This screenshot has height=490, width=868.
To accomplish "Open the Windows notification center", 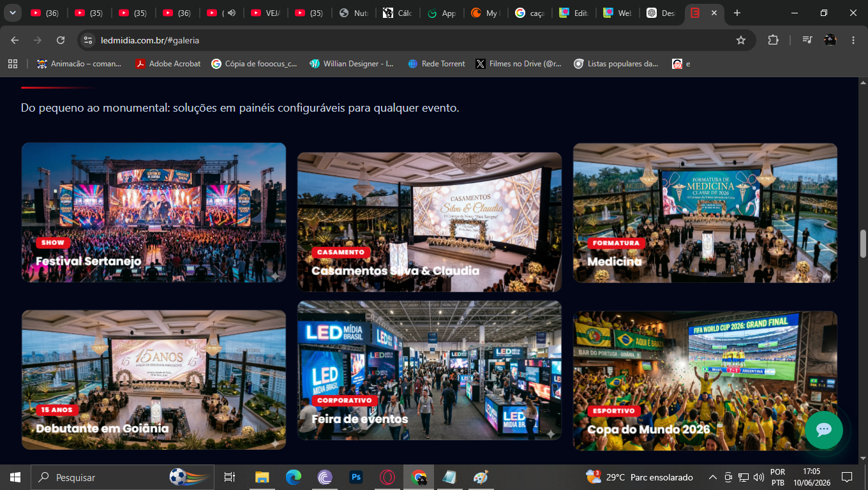I will tap(847, 477).
